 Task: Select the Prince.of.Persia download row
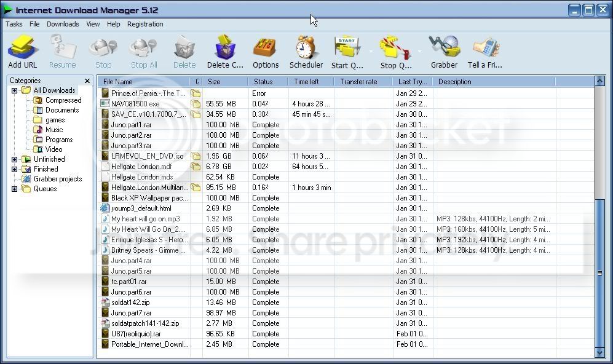346,93
